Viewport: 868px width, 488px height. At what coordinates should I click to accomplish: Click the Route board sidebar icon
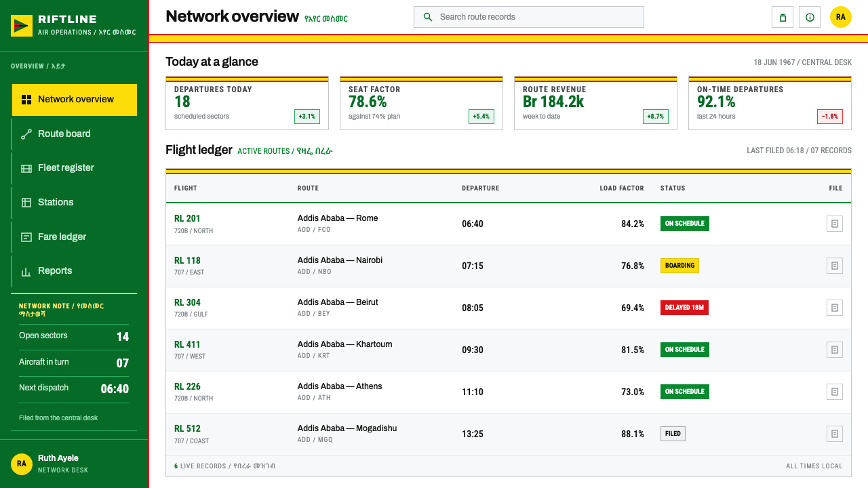26,134
